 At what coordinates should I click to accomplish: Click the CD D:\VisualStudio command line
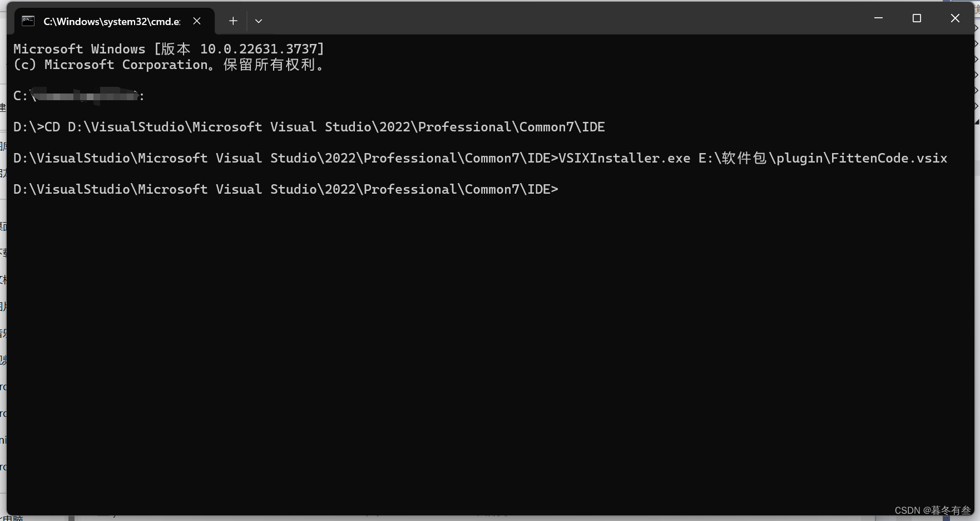pyautogui.click(x=309, y=127)
